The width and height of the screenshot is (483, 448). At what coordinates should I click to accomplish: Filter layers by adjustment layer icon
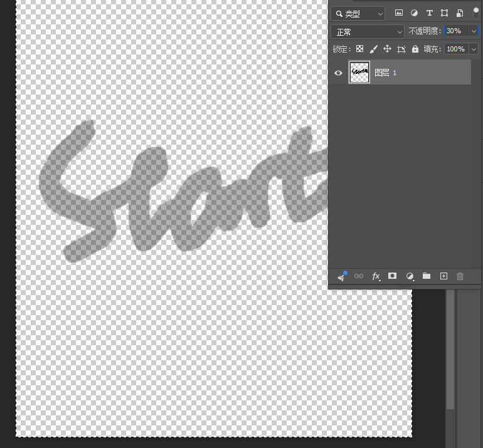(414, 13)
